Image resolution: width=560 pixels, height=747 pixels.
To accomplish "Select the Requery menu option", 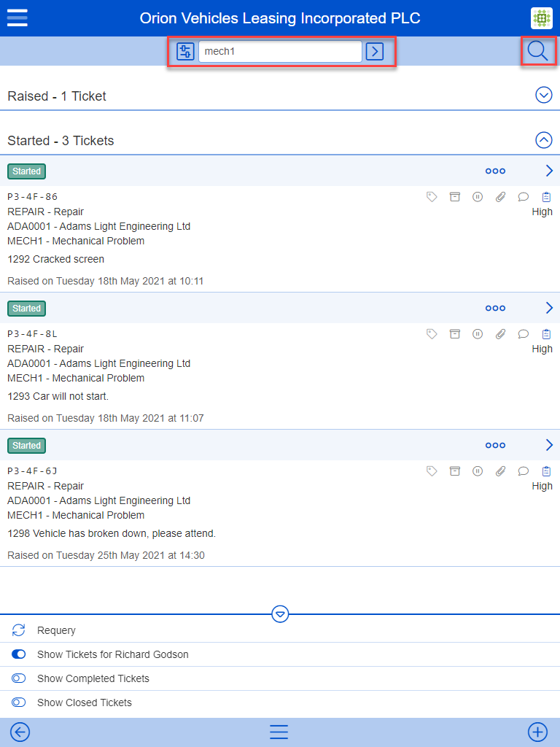I will (280, 630).
